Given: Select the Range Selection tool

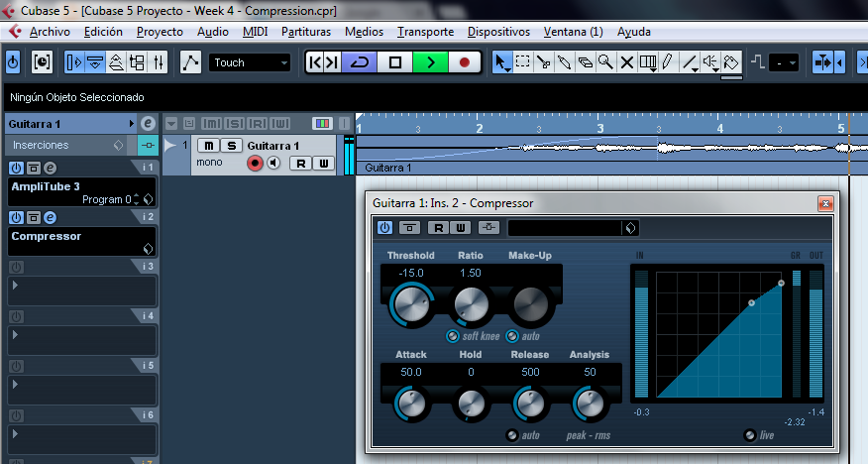Looking at the screenshot, I should coord(522,62).
